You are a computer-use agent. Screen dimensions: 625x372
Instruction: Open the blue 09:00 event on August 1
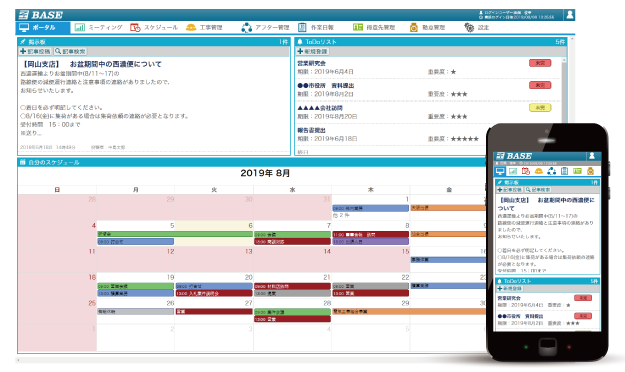pyautogui.click(x=371, y=208)
